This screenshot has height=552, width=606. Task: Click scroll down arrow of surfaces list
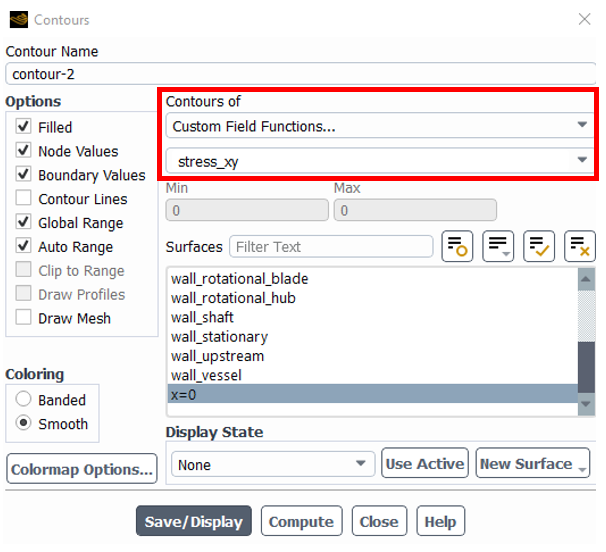pos(586,404)
